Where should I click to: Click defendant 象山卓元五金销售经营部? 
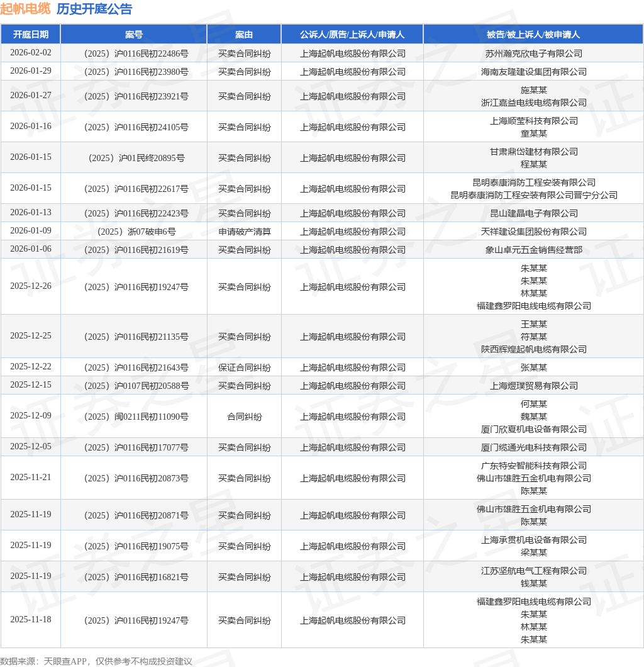pos(533,250)
